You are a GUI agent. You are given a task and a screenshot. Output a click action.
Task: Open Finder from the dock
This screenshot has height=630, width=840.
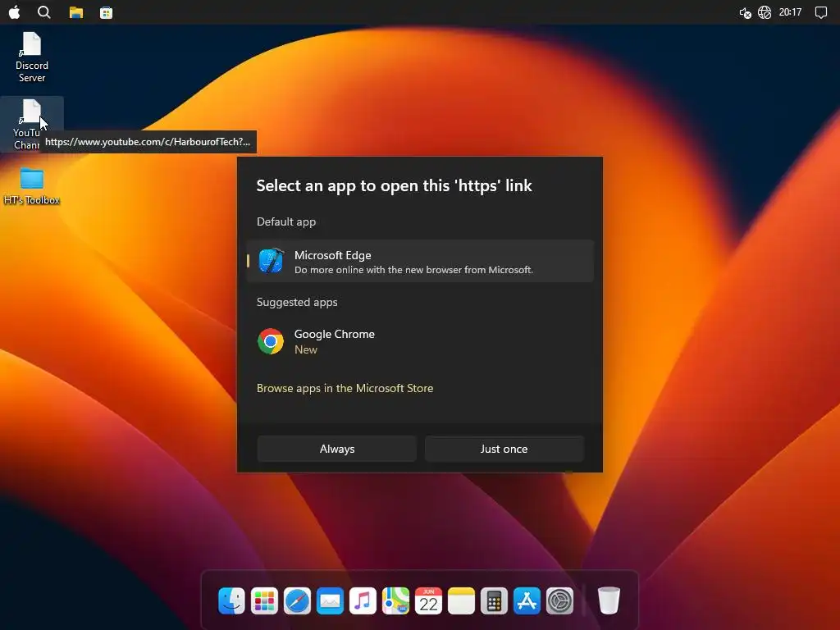pos(231,600)
